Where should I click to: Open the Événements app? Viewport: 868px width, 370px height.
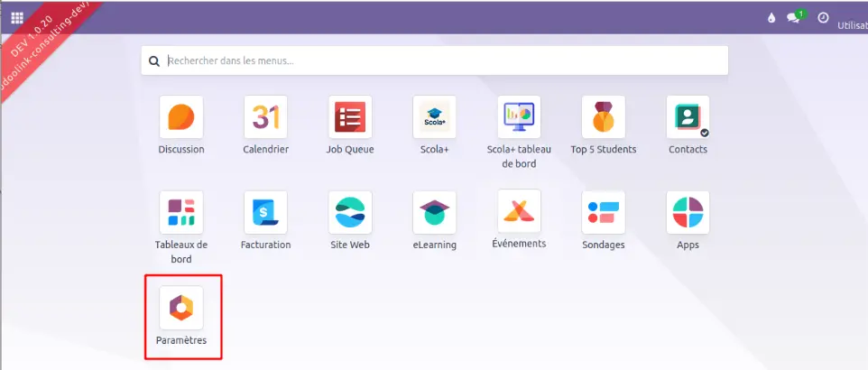pos(519,211)
